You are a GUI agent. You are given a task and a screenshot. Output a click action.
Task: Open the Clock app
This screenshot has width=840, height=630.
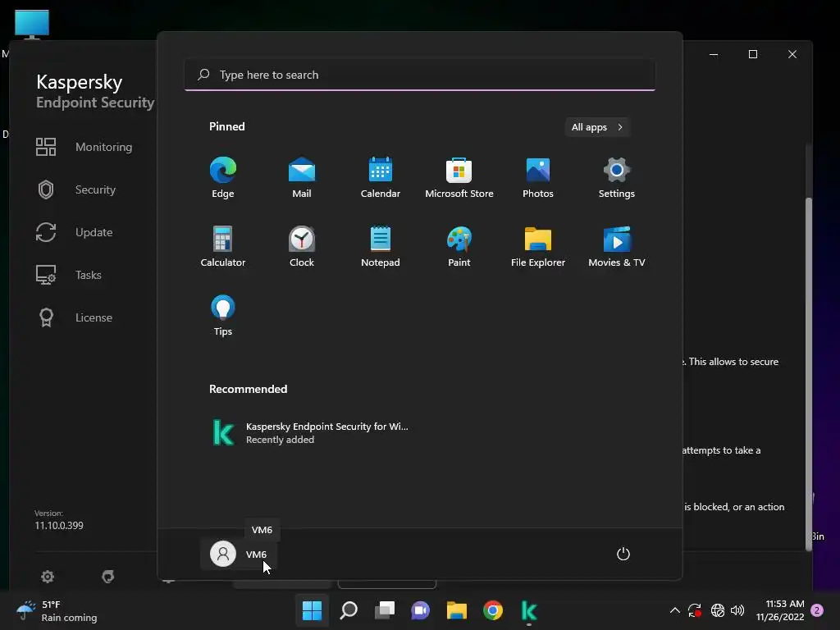click(x=302, y=246)
